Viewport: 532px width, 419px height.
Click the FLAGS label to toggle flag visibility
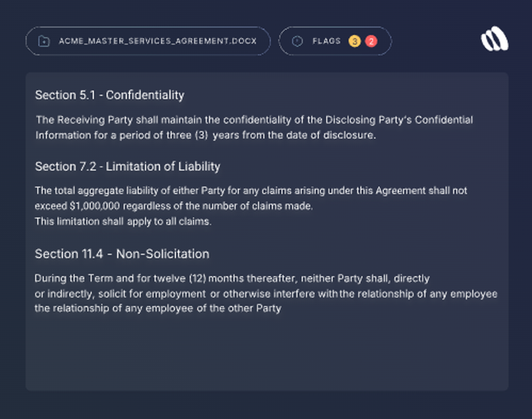[x=326, y=41]
